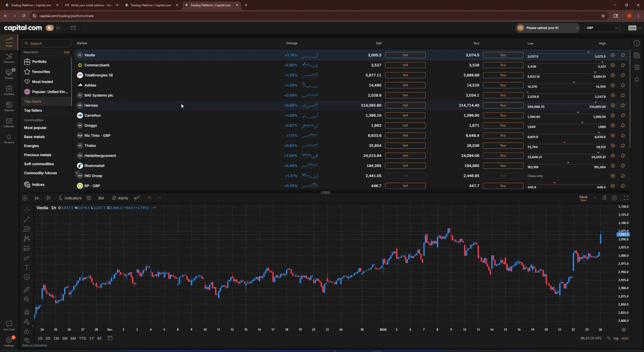Open the Discover sidebar section
The width and height of the screenshot is (644, 352).
9,58
